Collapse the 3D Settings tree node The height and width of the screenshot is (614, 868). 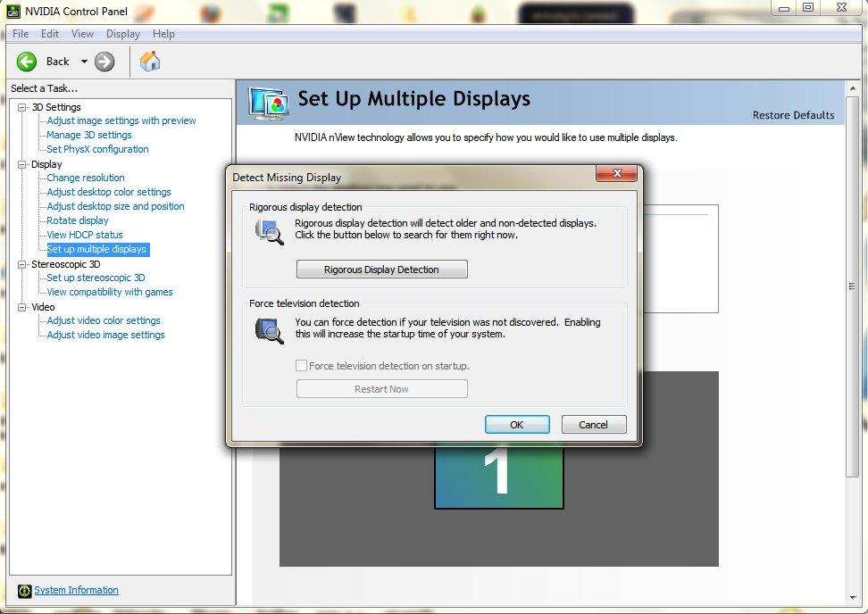click(21, 107)
